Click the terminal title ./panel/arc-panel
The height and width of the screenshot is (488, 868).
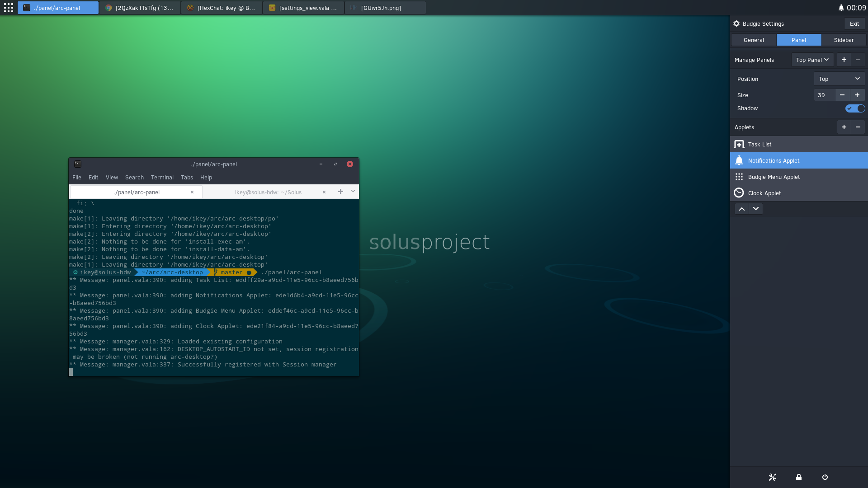pos(214,164)
